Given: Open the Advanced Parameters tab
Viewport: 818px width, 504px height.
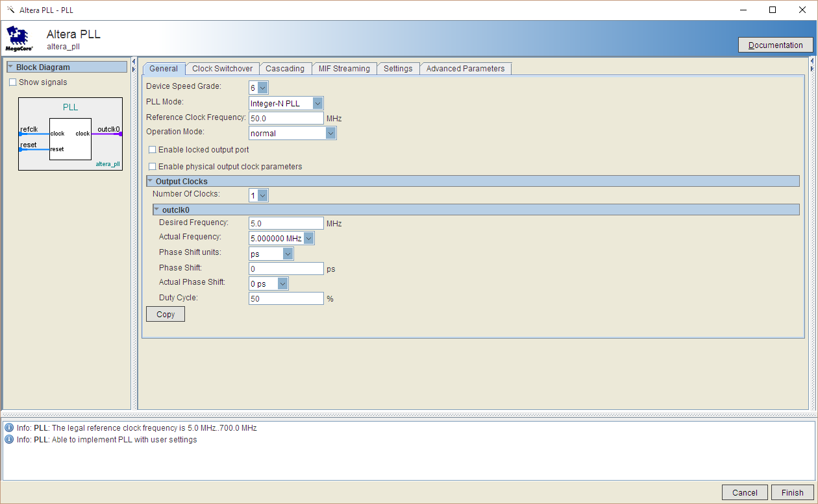Looking at the screenshot, I should (465, 69).
